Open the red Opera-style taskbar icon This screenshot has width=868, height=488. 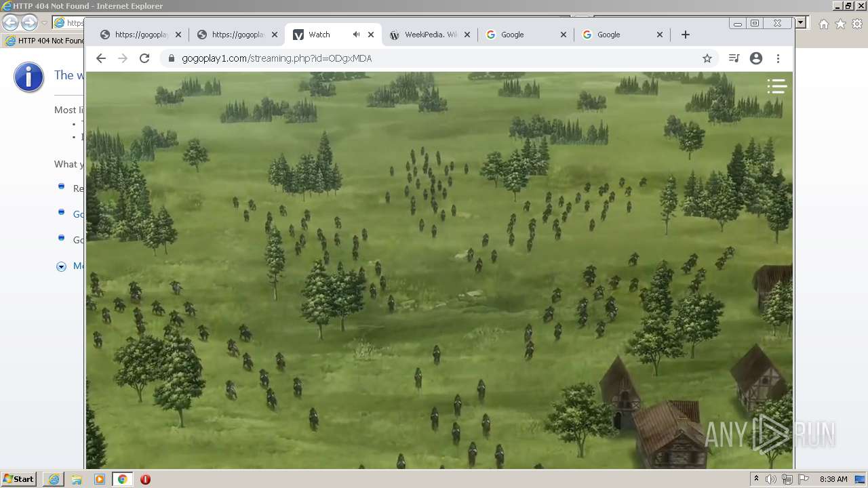[x=145, y=479]
